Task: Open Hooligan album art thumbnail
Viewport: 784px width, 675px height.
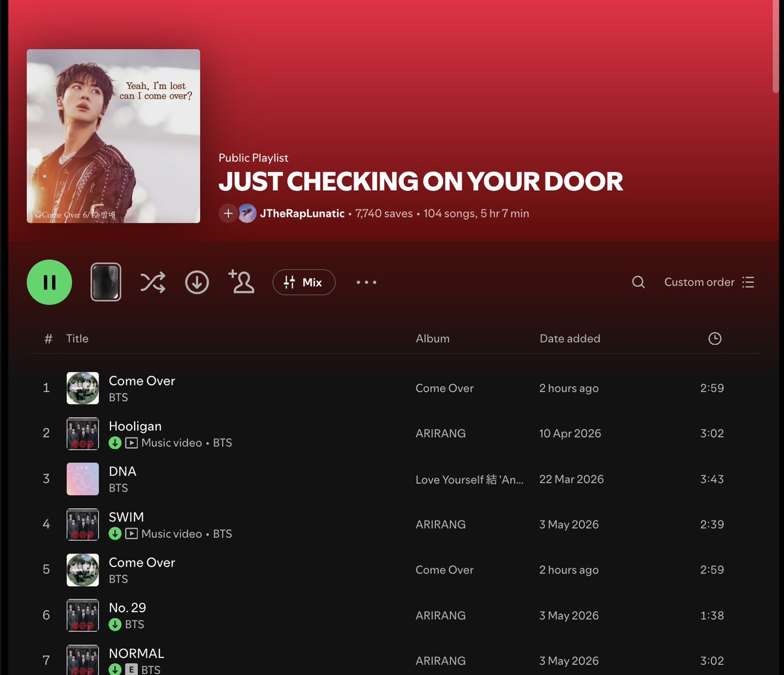Action: [x=83, y=433]
